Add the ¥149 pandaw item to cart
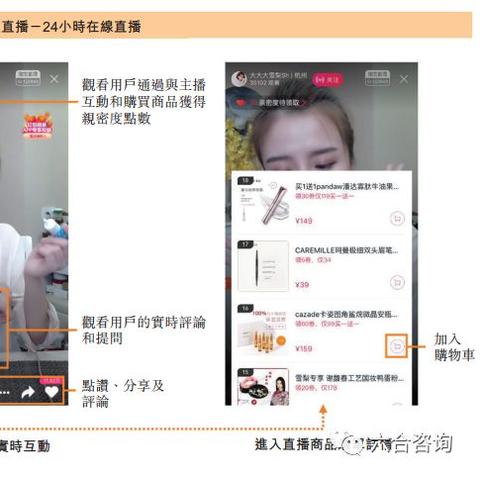Viewport: 480px width, 480px height. 397,219
